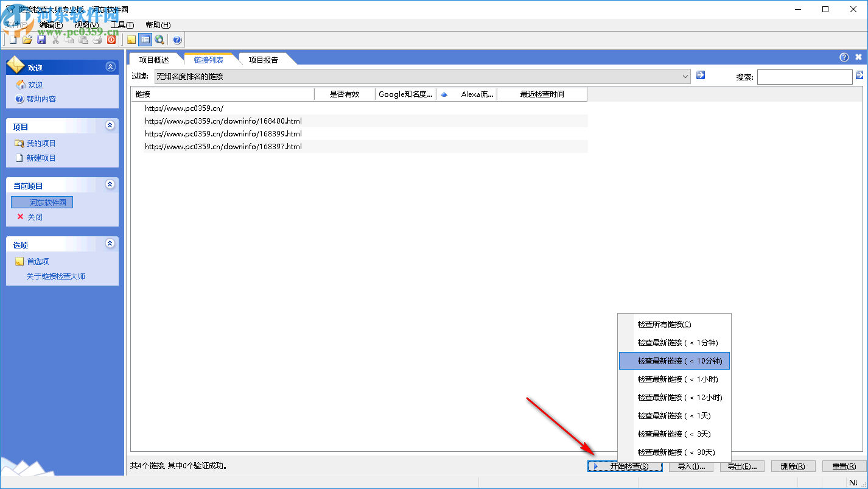Image resolution: width=868 pixels, height=489 pixels.
Task: Choose 检查最新链接 (< 3天) option
Action: click(x=674, y=434)
